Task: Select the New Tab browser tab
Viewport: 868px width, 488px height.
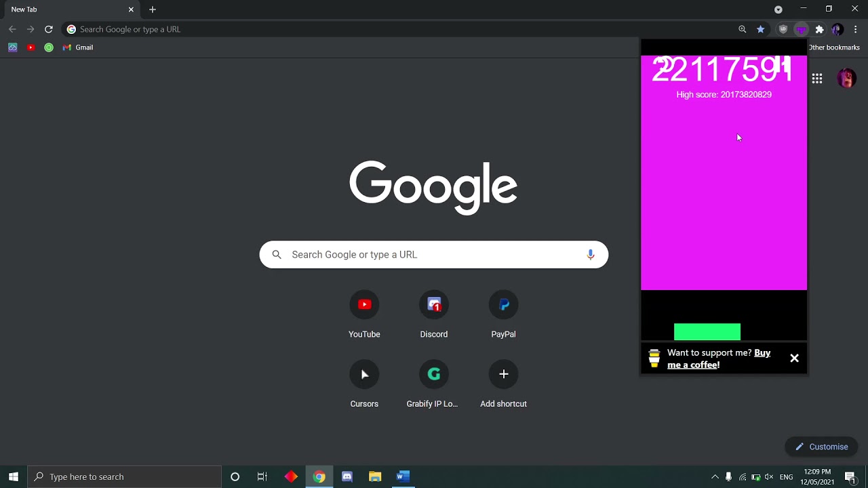Action: (71, 9)
